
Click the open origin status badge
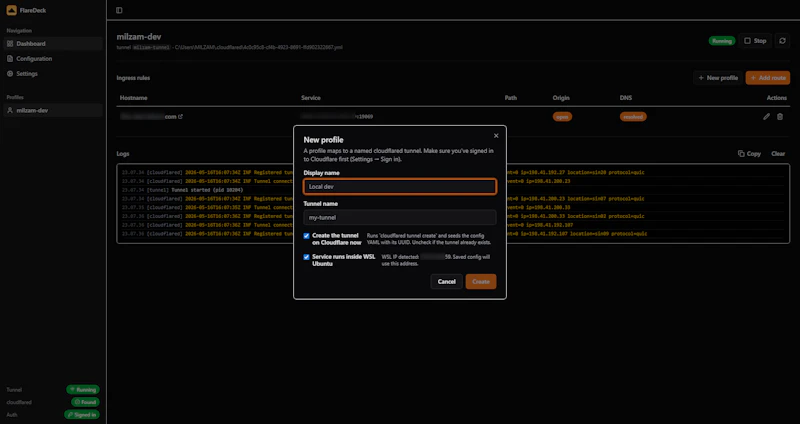pyautogui.click(x=562, y=117)
